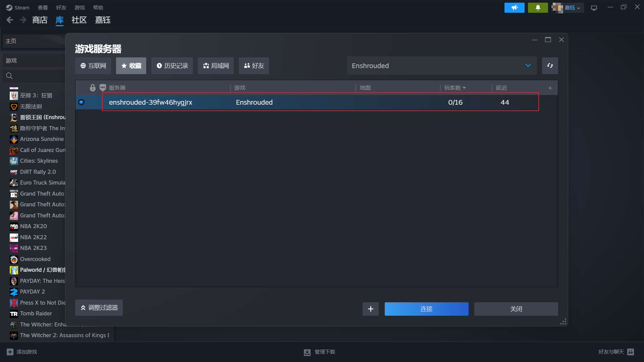Click the 0/16 player count cell
This screenshot has height=362, width=644.
coord(455,102)
